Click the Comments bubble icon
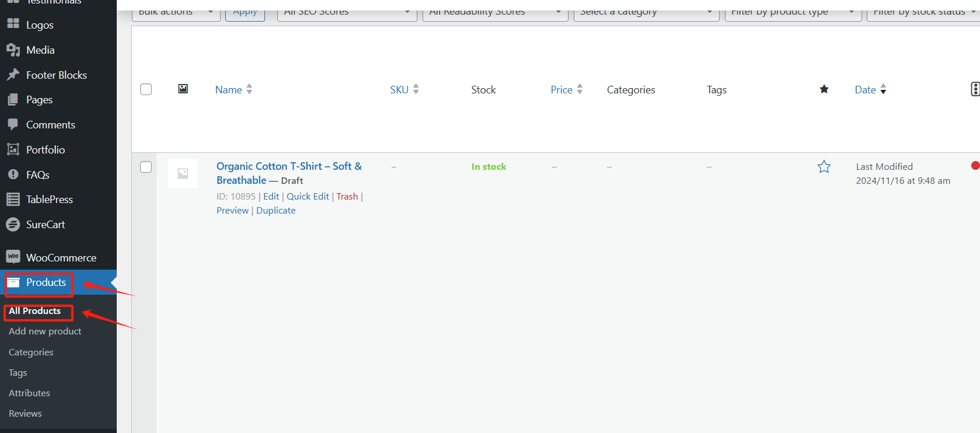The image size is (980, 433). pyautogui.click(x=13, y=124)
